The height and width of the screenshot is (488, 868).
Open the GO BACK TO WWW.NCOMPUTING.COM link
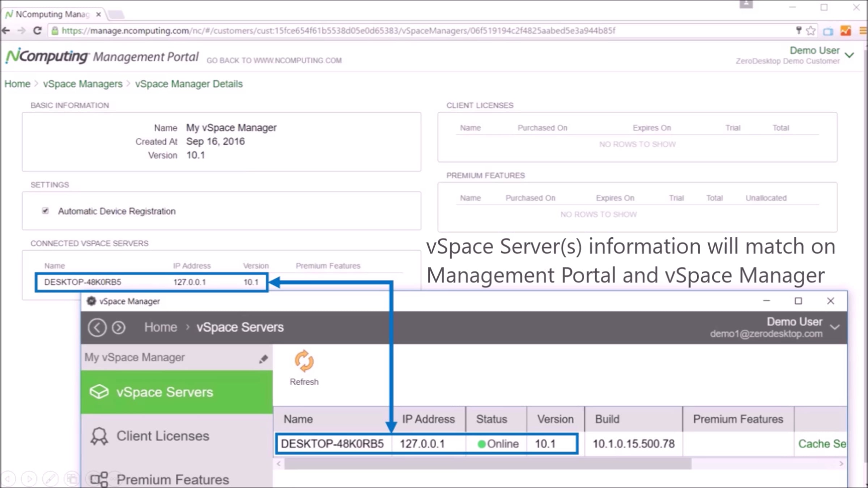(274, 60)
